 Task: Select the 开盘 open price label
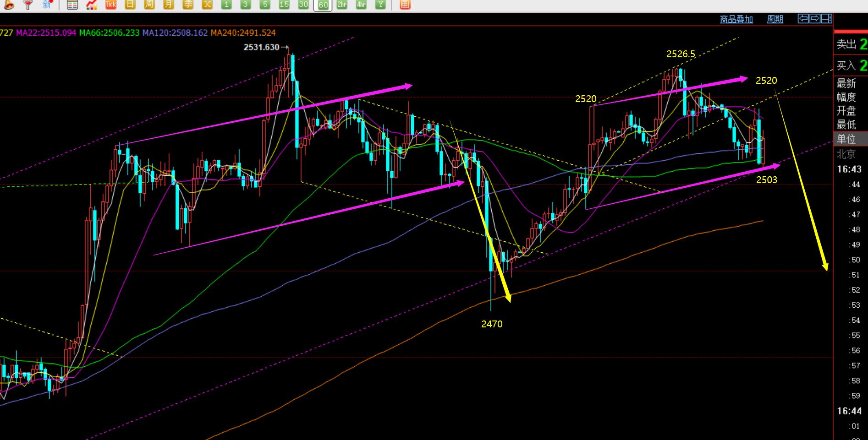[x=846, y=111]
